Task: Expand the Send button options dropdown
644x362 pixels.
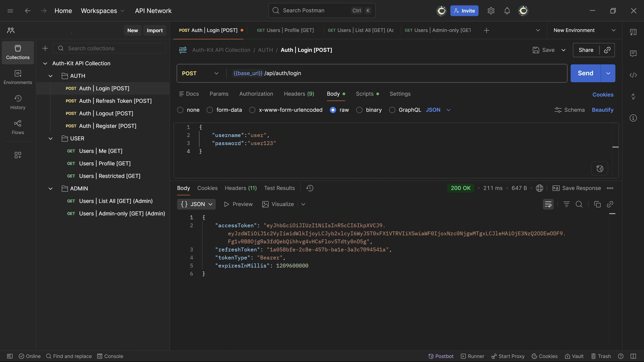Action: (608, 73)
